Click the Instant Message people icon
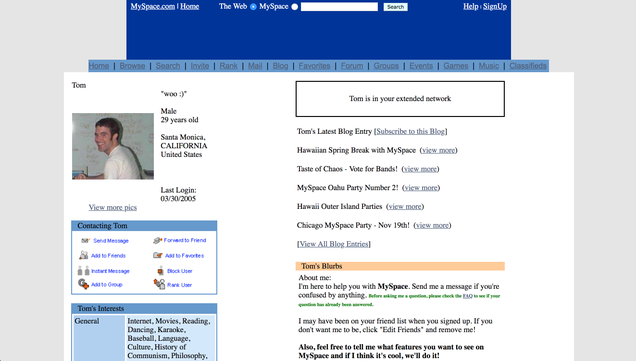The height and width of the screenshot is (361, 636). coord(84,271)
